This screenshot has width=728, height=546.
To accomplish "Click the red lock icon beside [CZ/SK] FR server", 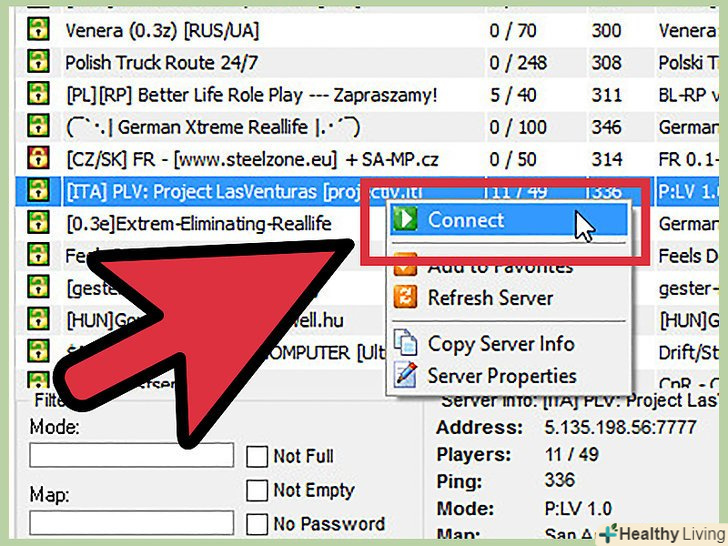I will click(x=38, y=158).
